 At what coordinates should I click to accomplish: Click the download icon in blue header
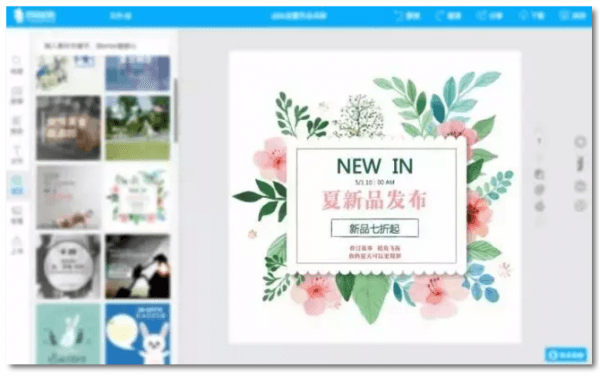pyautogui.click(x=523, y=16)
